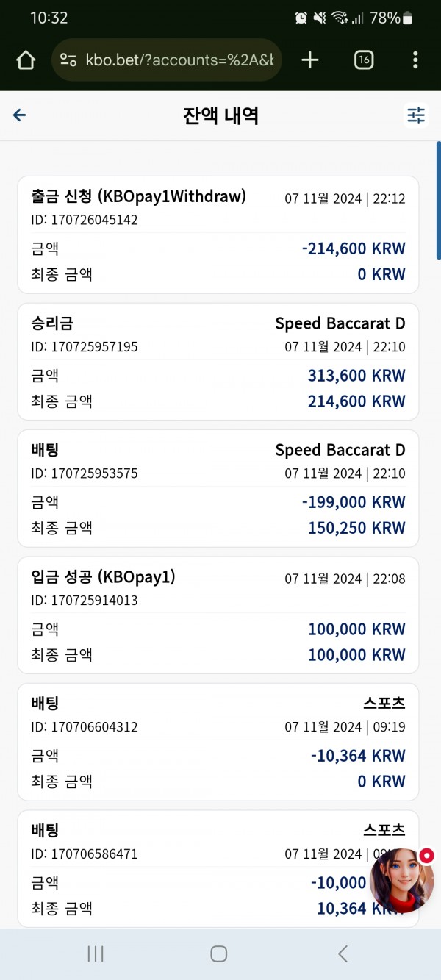The image size is (441, 980).
Task: Tap the Android back navigation chevron
Action: (x=343, y=954)
